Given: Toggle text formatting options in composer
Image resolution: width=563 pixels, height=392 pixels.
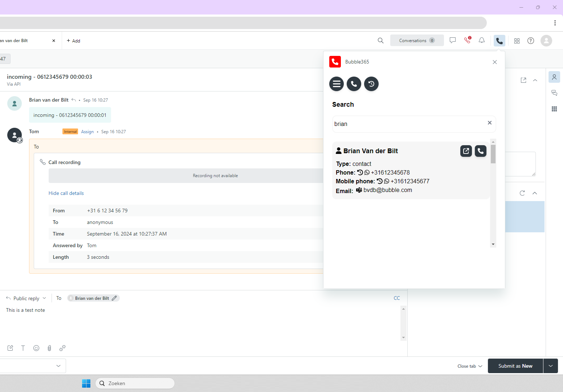Looking at the screenshot, I should pos(23,348).
